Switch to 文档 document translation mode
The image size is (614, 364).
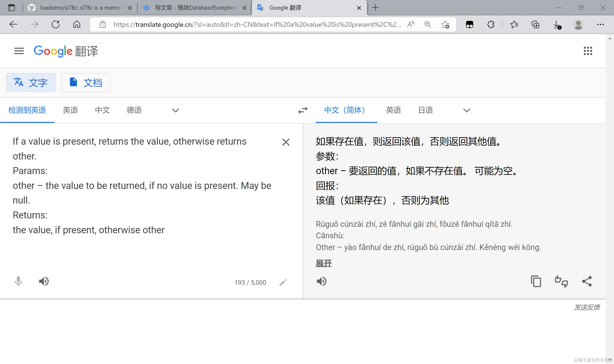86,83
